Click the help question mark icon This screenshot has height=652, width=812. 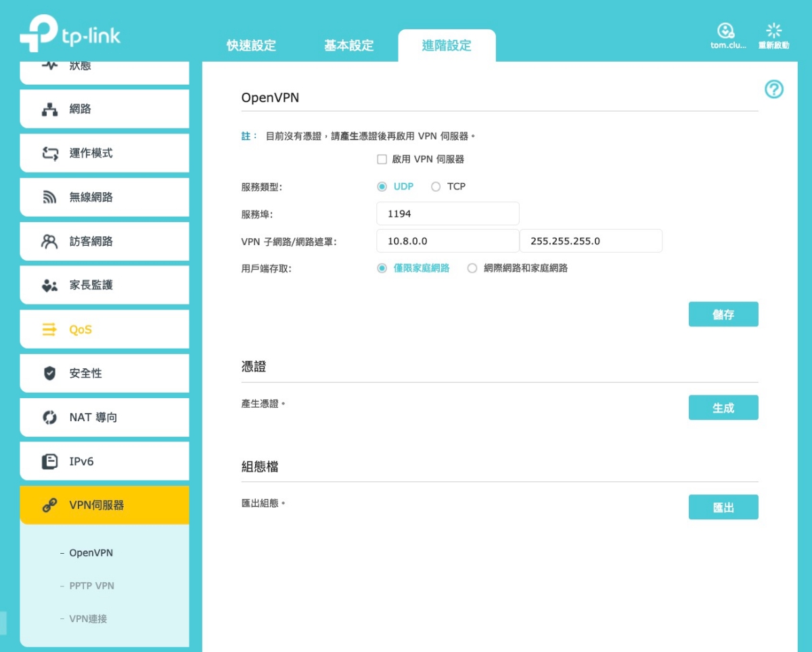(x=773, y=89)
